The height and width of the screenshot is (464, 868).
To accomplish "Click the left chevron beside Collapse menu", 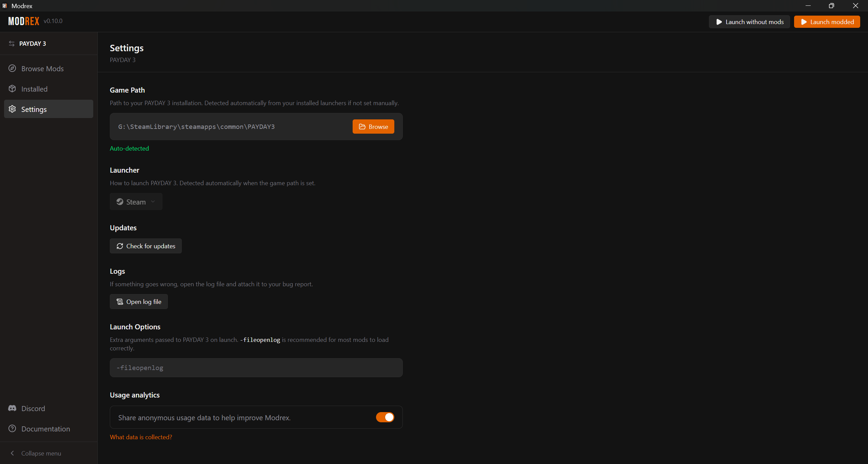I will [12, 453].
